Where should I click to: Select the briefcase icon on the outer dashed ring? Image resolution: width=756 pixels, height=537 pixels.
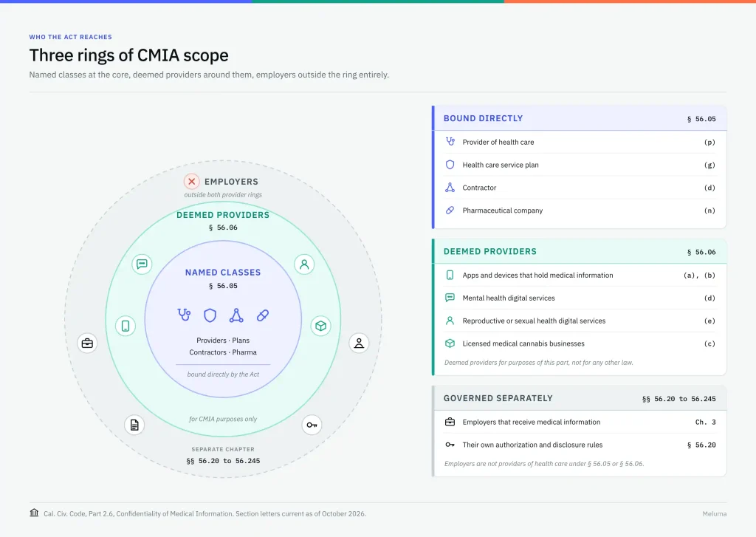[87, 343]
